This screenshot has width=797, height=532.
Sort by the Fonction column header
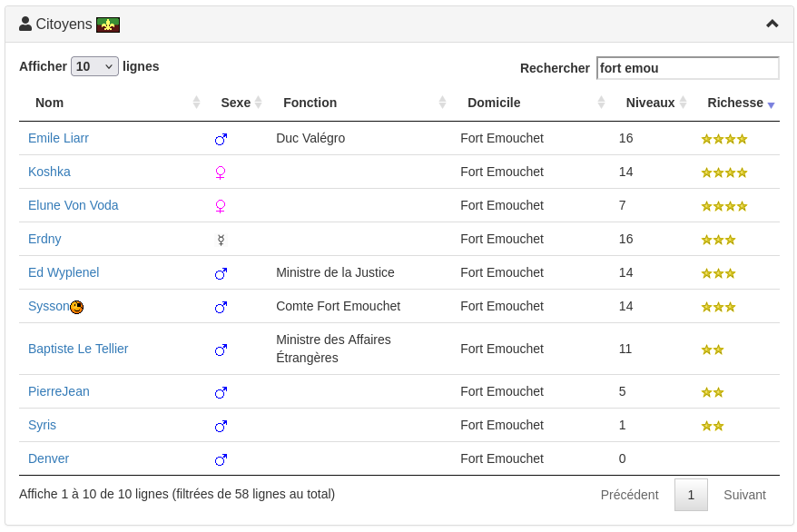310,103
